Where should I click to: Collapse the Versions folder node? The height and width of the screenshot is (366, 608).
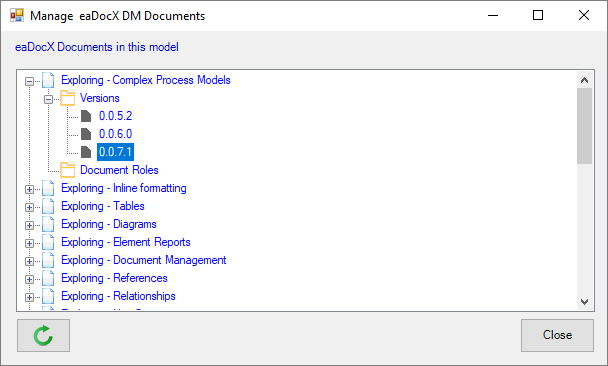(x=48, y=100)
